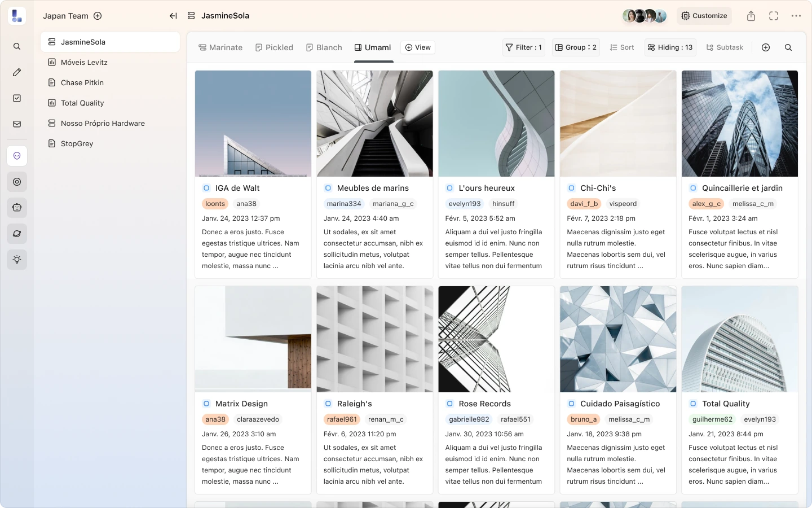Click the share icon in the header
Screen dimensions: 812x508
click(x=751, y=16)
